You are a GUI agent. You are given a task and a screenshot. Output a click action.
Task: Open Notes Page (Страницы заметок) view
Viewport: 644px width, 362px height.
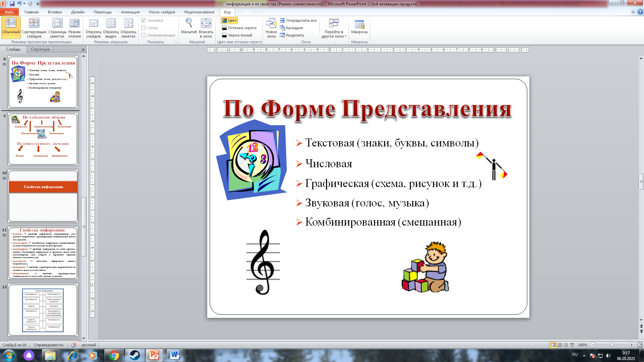pos(57,28)
